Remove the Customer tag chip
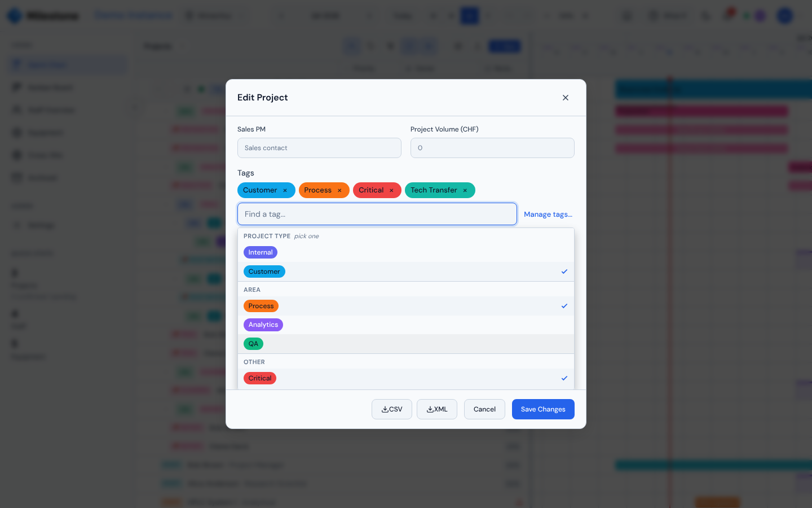The width and height of the screenshot is (812, 508). coord(285,191)
